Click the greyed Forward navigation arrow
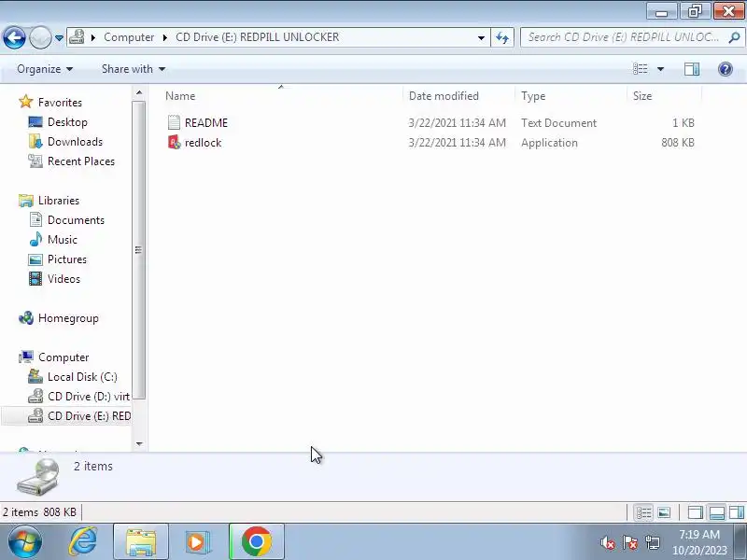 pos(40,37)
